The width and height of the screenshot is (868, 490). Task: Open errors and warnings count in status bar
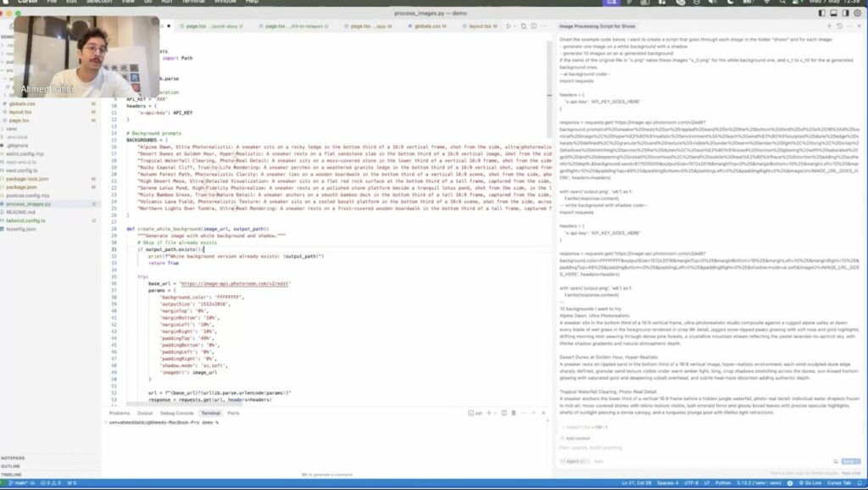pos(50,483)
